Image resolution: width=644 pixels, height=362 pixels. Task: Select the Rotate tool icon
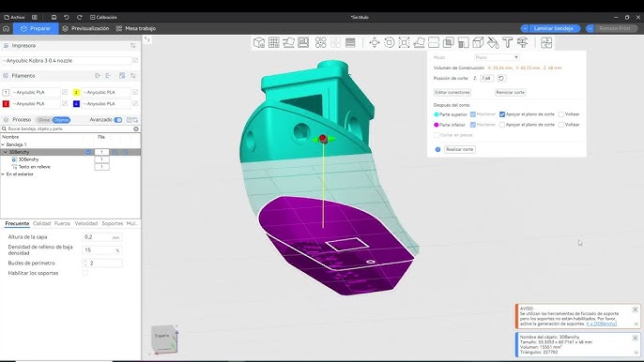pos(389,43)
